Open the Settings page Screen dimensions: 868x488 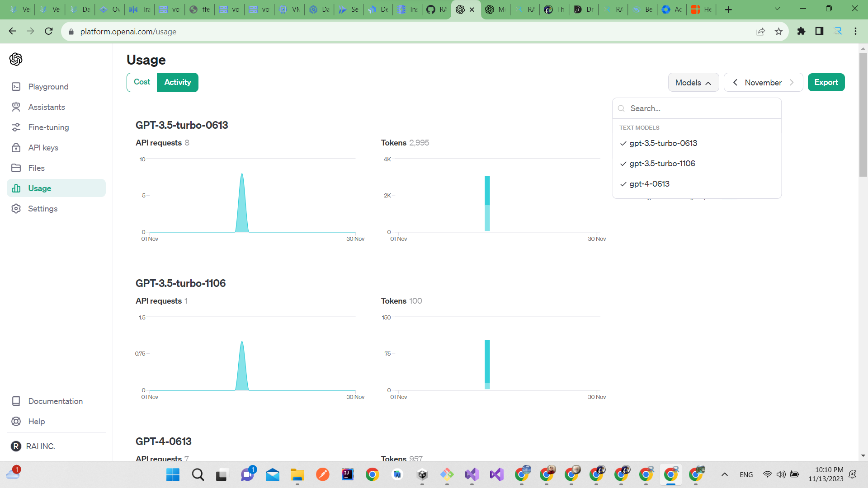click(x=42, y=208)
